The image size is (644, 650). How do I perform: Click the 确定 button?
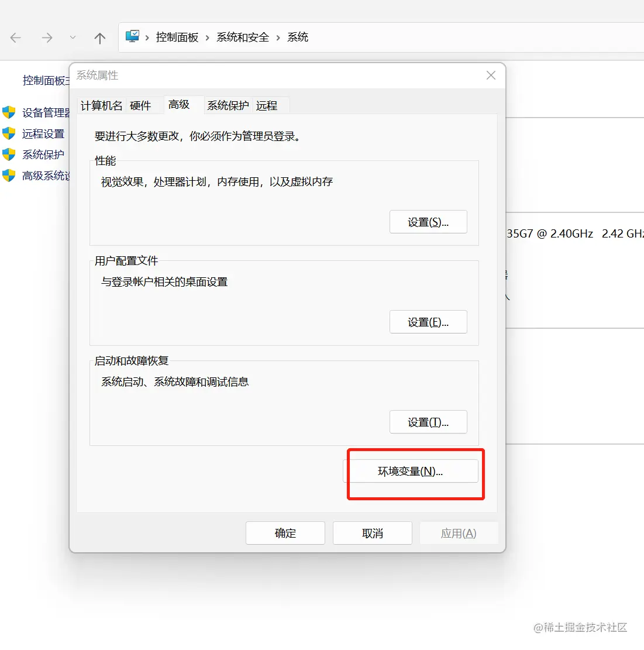point(285,533)
